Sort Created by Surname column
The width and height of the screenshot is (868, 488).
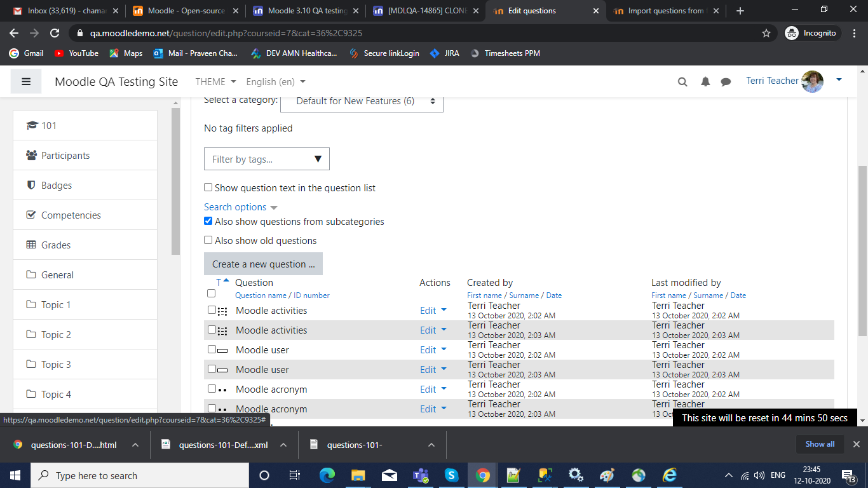tap(524, 295)
